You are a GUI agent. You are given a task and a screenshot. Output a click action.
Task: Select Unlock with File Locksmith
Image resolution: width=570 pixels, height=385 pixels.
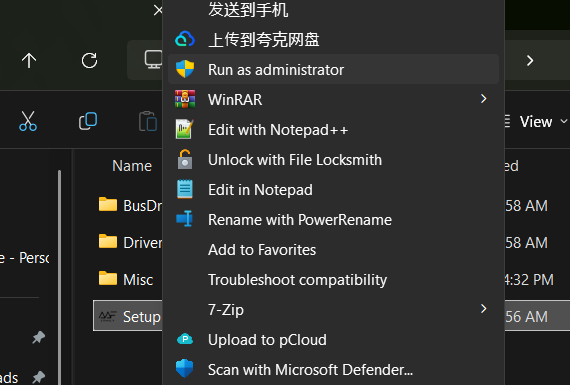pyautogui.click(x=333, y=160)
